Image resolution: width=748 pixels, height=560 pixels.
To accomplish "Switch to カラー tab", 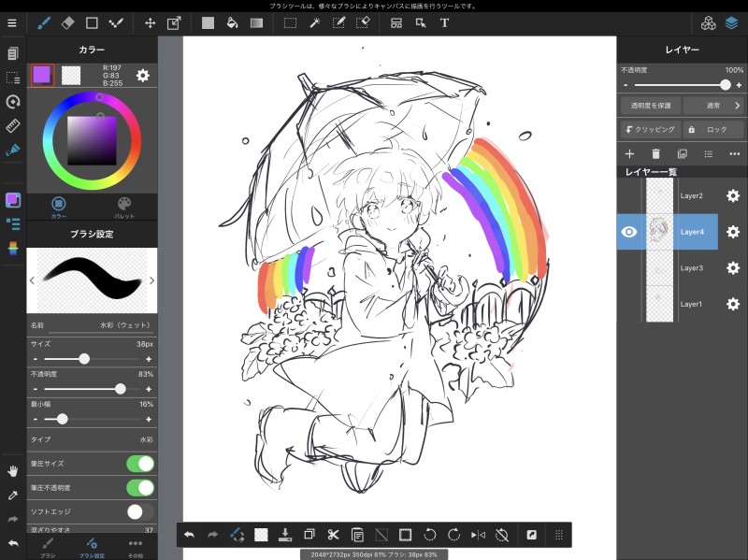I will [x=59, y=207].
